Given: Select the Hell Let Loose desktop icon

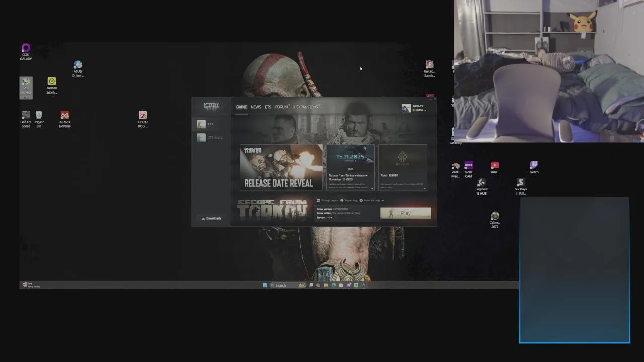Looking at the screenshot, I should [26, 119].
